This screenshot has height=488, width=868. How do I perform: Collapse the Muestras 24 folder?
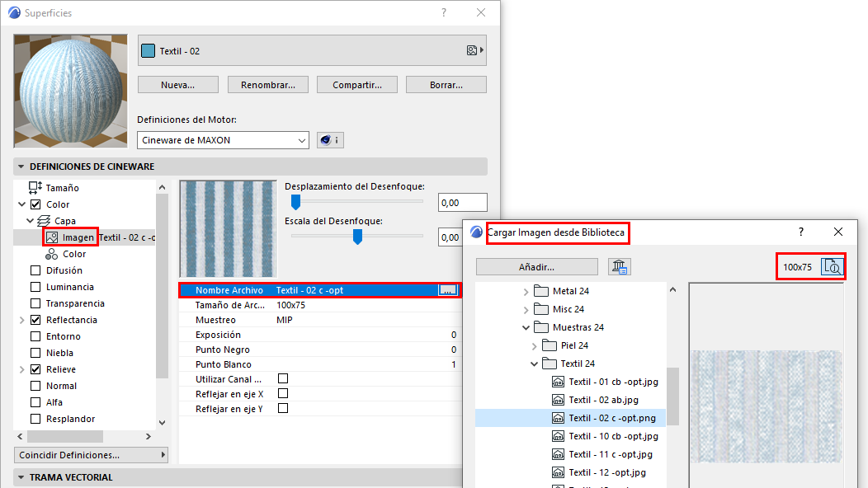(526, 327)
